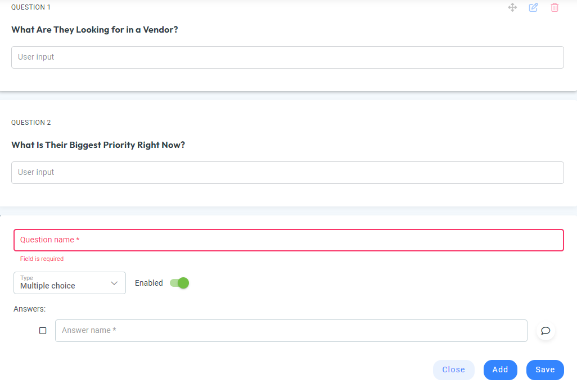Open the Type dropdown
Image resolution: width=577 pixels, height=392 pixels.
coord(69,283)
